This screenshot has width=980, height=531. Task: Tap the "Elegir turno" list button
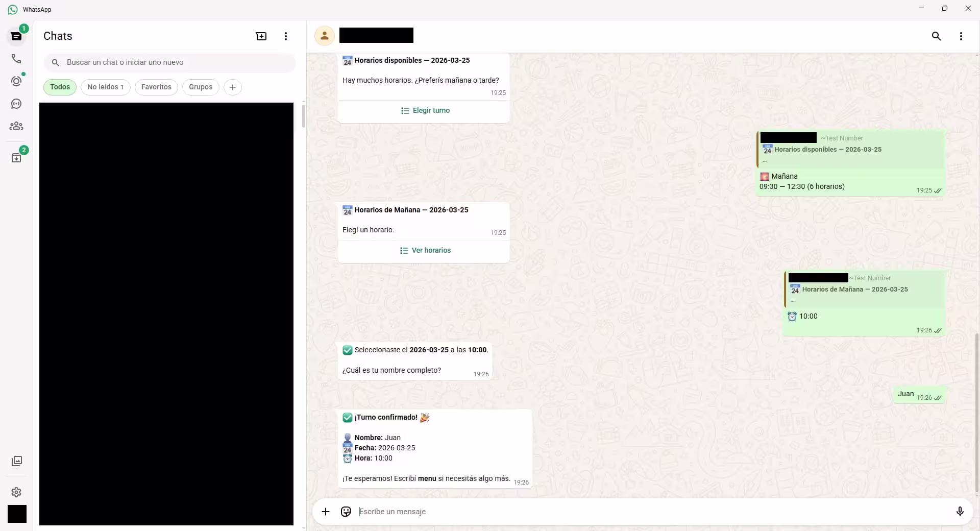[425, 110]
